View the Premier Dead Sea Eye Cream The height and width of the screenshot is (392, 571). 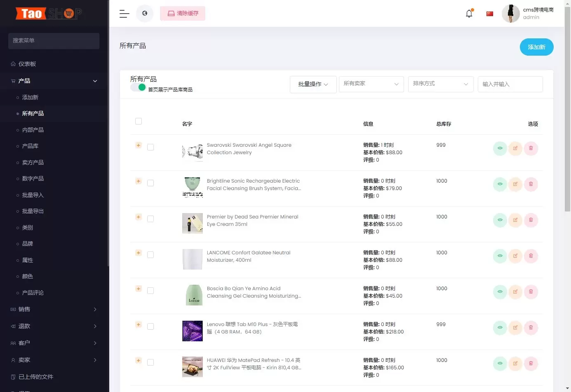click(x=500, y=220)
